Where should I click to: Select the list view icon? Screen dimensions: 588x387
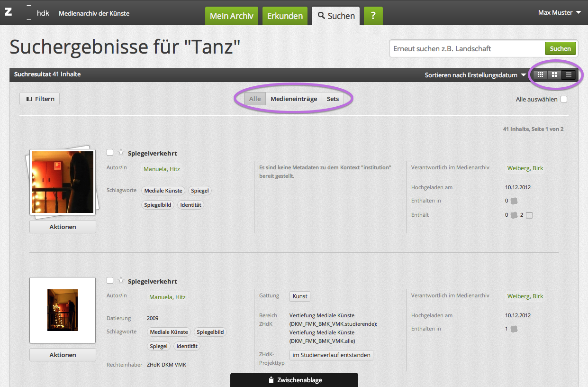click(569, 74)
